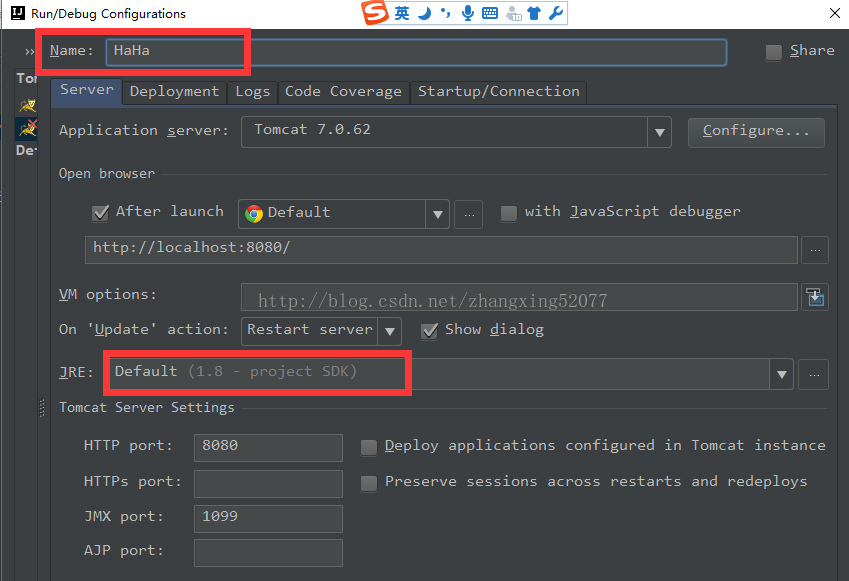
Task: Open the Sogou wrench settings icon
Action: [556, 13]
